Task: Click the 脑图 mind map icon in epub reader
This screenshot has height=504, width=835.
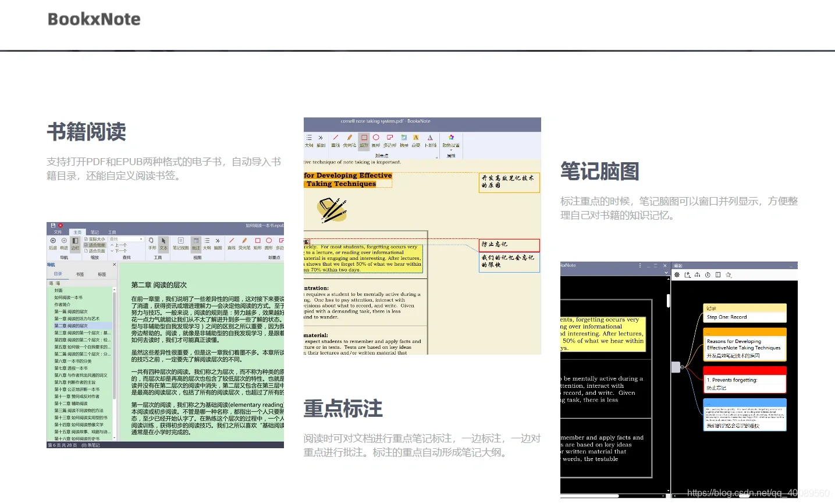Action: [218, 244]
